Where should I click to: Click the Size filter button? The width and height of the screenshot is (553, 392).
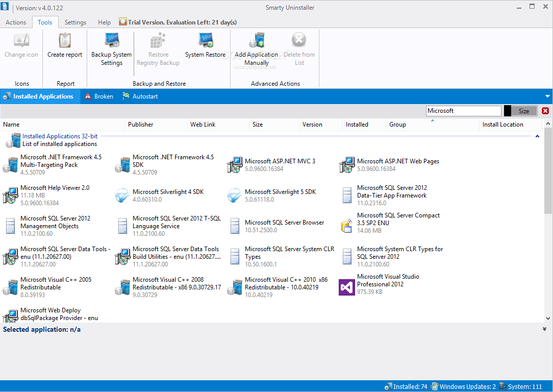[x=524, y=111]
